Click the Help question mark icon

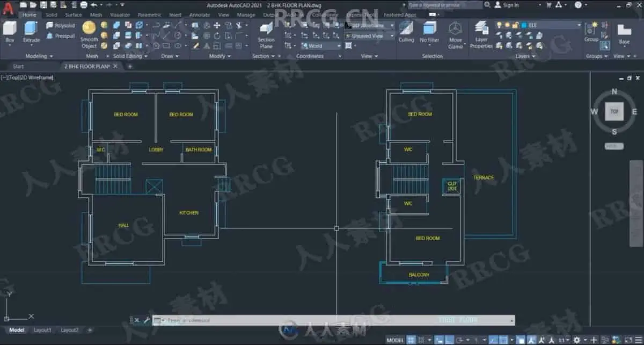[x=578, y=5]
